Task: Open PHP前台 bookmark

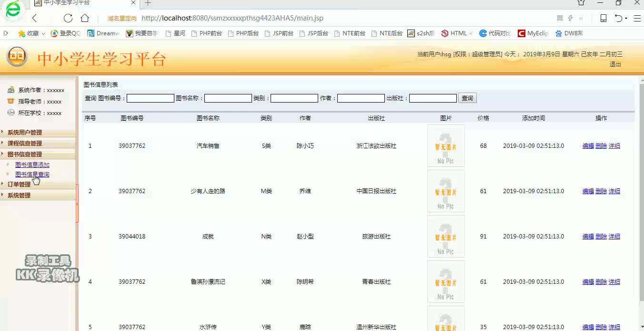Action: 206,33
